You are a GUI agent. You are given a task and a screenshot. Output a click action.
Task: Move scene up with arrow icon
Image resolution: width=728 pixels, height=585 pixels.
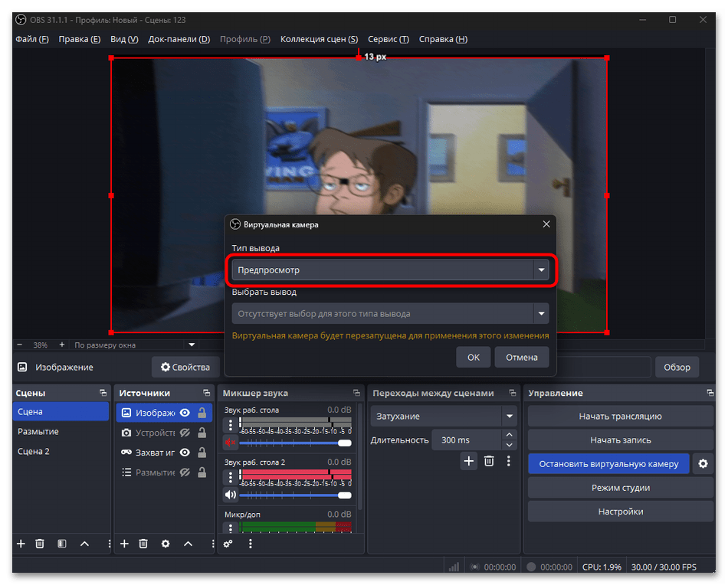[84, 543]
